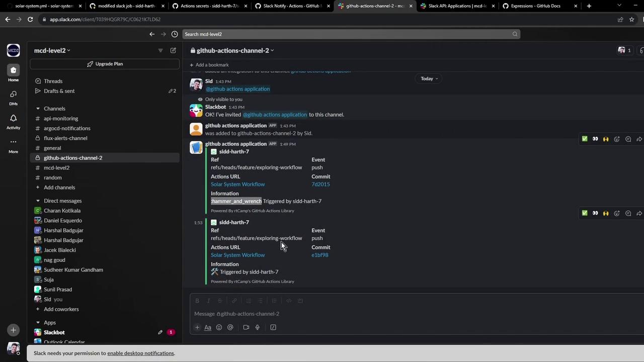The image size is (644, 362).
Task: Toggle the green checkmark reaction on 1:49 PM message
Action: tap(585, 139)
